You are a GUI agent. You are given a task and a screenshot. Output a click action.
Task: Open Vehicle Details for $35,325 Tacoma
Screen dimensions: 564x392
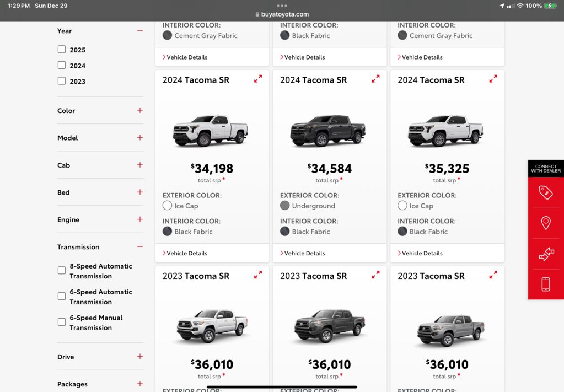tap(420, 253)
